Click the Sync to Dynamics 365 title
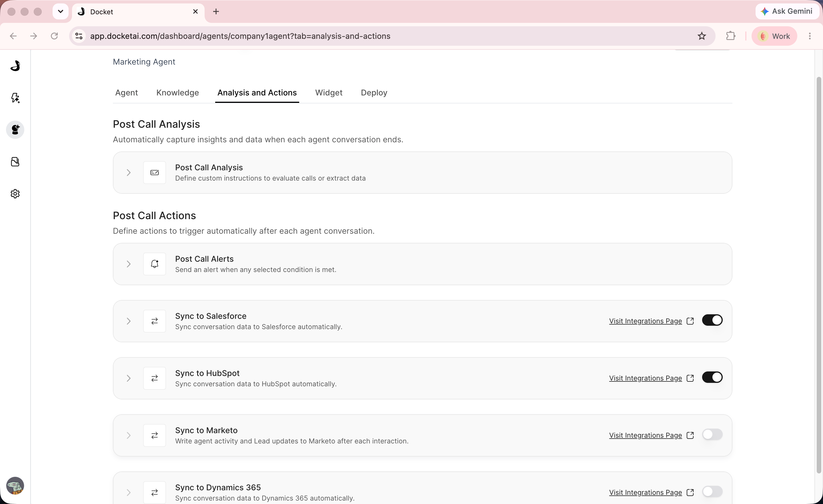 click(218, 487)
